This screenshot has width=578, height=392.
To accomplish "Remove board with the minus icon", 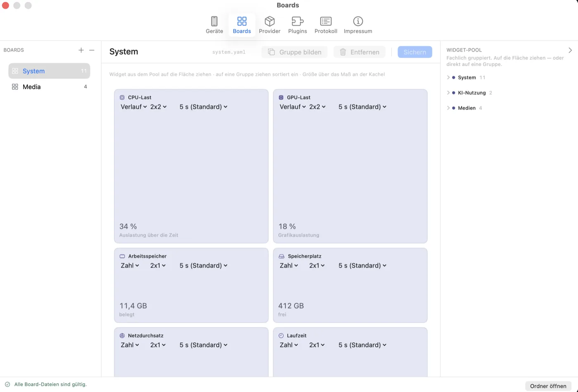I will 92,50.
